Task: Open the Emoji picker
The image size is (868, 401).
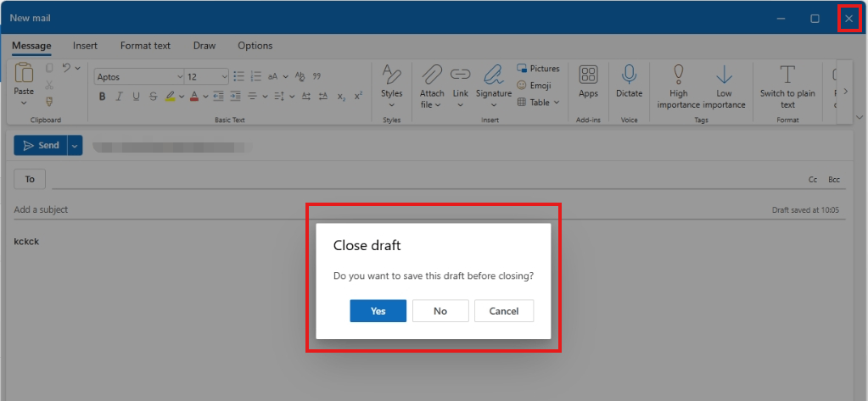Action: pos(534,85)
